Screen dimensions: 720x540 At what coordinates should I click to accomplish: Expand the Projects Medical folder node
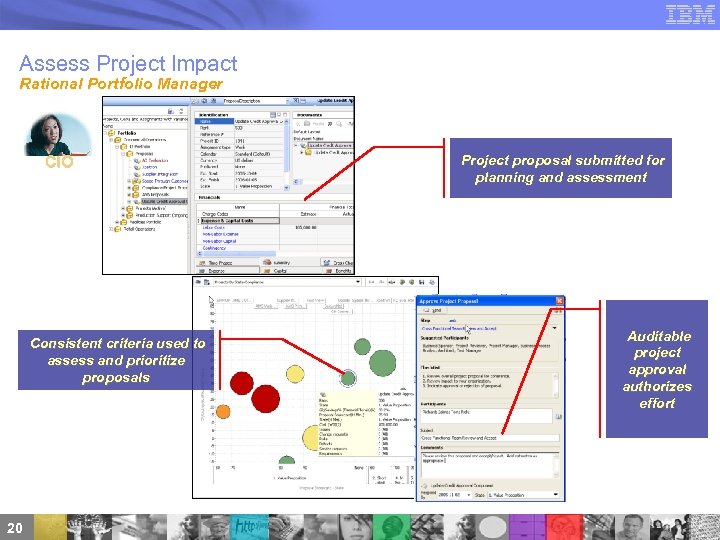123,208
